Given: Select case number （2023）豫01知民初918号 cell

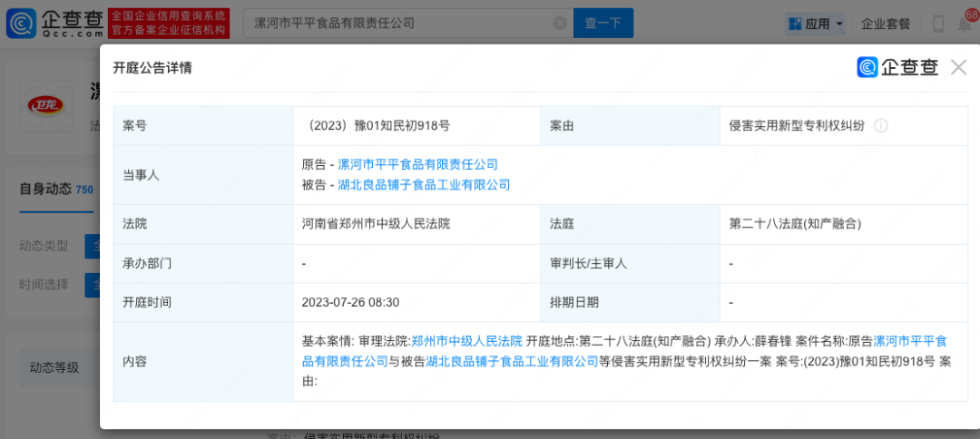Looking at the screenshot, I should [x=416, y=125].
